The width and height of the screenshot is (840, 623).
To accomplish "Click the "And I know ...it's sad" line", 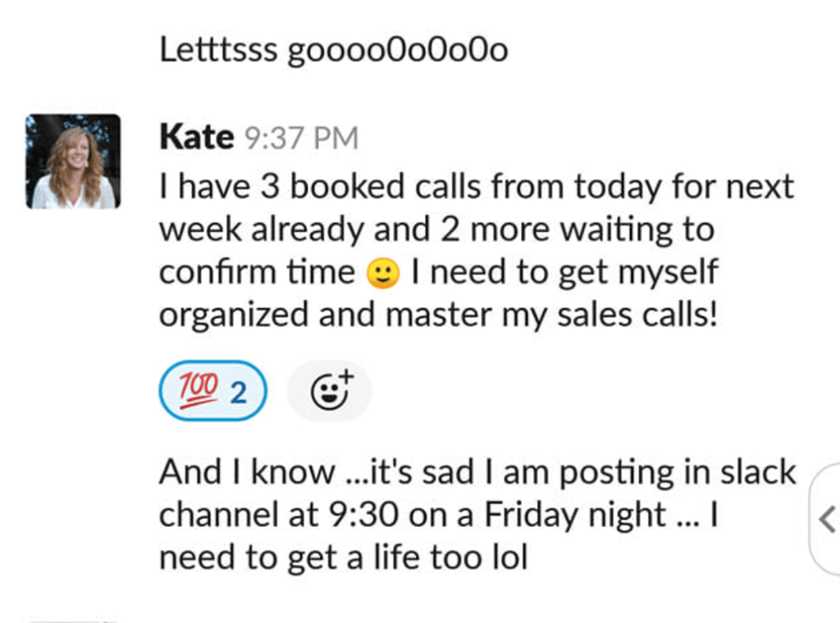I will tap(477, 472).
